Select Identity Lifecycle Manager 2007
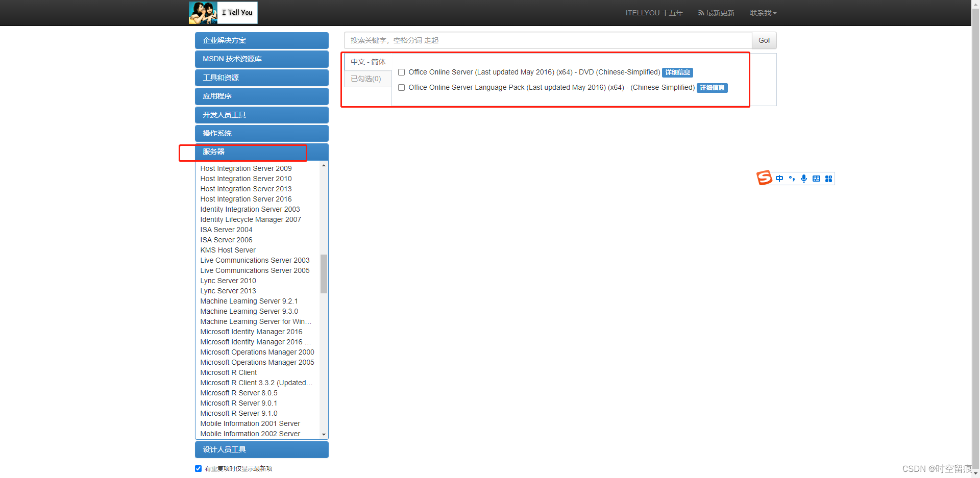 point(251,219)
